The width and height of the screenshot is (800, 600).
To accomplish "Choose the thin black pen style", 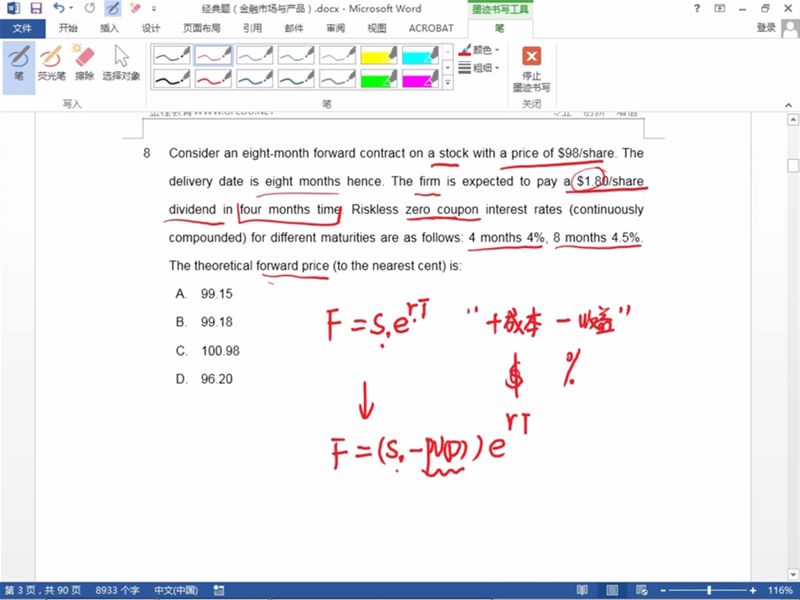I will point(172,55).
